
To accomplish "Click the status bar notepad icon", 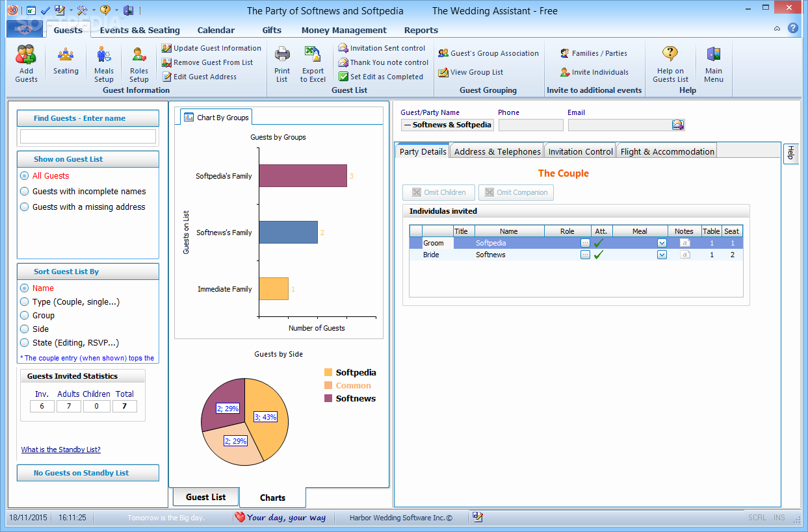I will pos(478,517).
